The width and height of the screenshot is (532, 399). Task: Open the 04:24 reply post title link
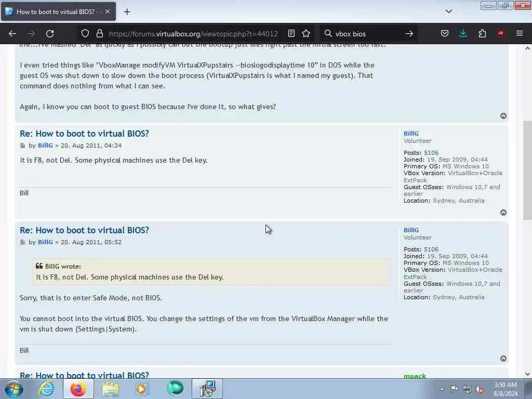(x=84, y=134)
